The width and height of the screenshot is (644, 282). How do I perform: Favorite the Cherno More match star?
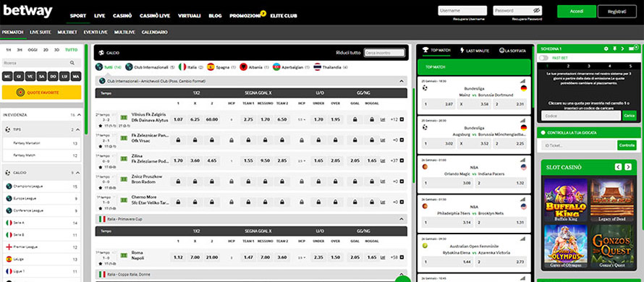[101, 208]
